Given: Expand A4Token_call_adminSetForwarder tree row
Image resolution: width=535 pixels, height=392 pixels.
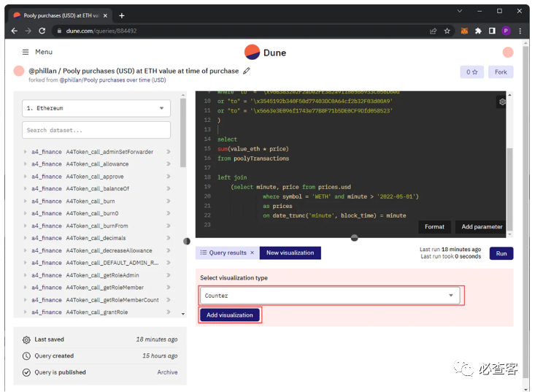Looking at the screenshot, I should [26, 152].
